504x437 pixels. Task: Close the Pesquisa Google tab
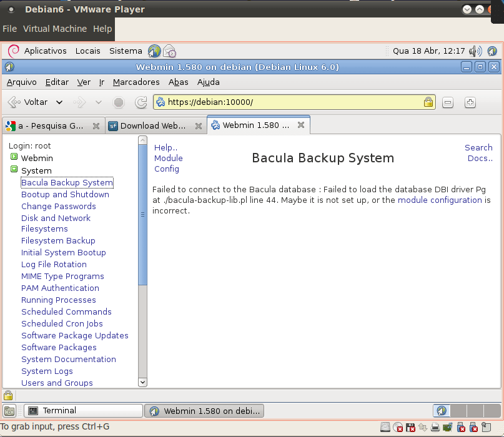(x=96, y=126)
